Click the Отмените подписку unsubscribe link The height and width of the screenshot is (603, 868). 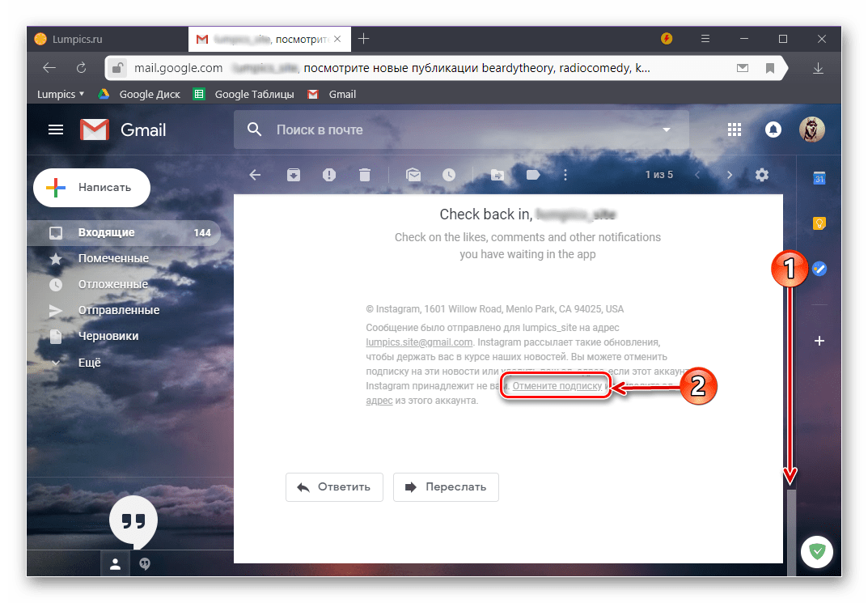click(x=557, y=386)
